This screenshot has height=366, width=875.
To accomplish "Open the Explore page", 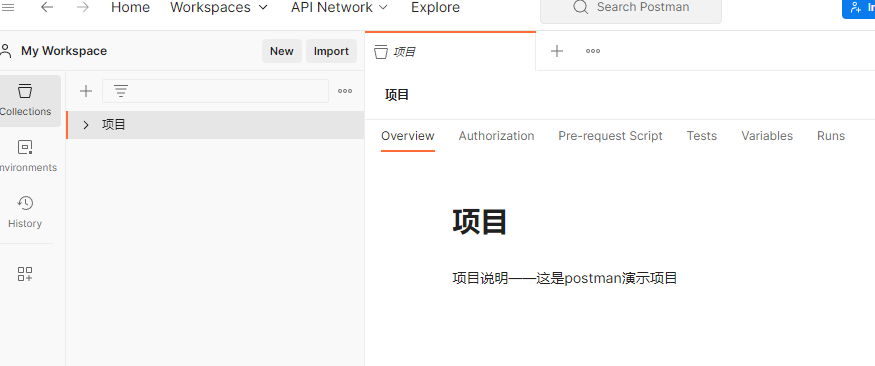I will click(x=435, y=7).
